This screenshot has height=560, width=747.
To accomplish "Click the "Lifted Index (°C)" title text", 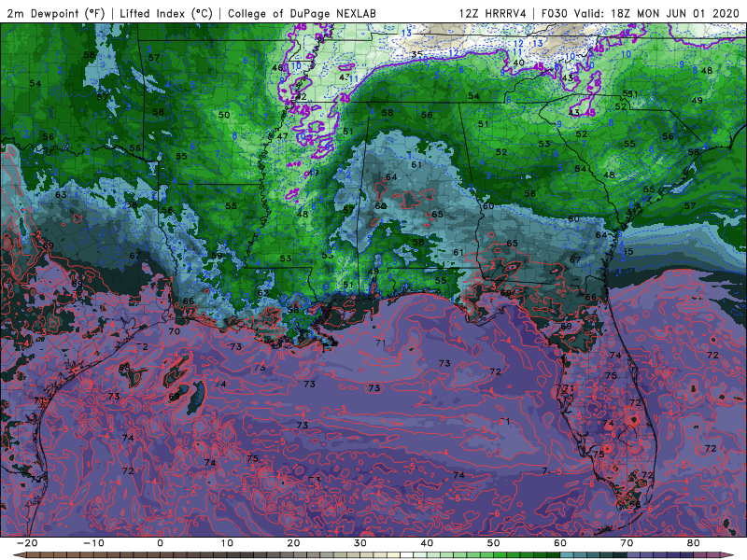I will [166, 13].
